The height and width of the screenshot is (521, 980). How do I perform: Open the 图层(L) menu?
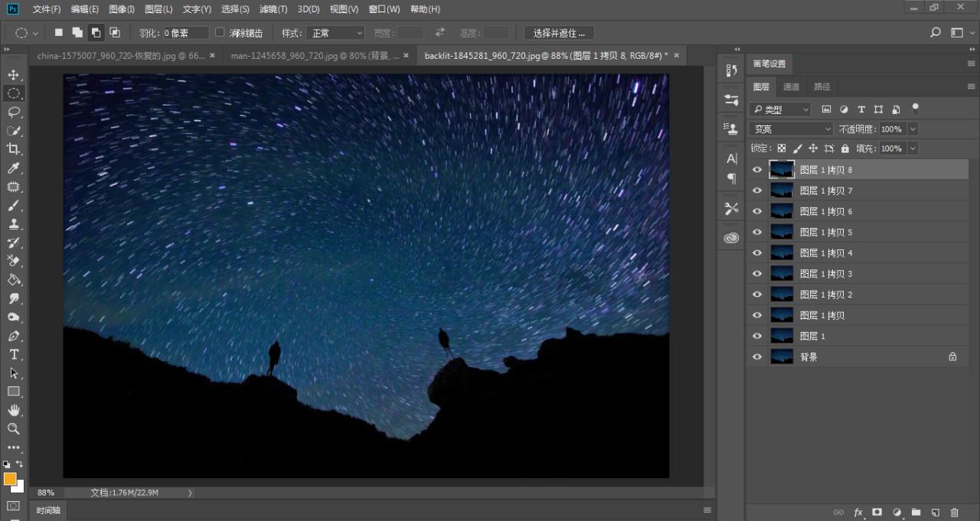[x=158, y=9]
